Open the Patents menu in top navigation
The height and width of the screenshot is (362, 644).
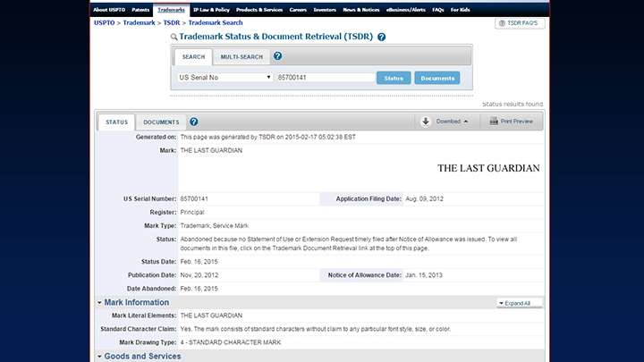click(x=140, y=10)
